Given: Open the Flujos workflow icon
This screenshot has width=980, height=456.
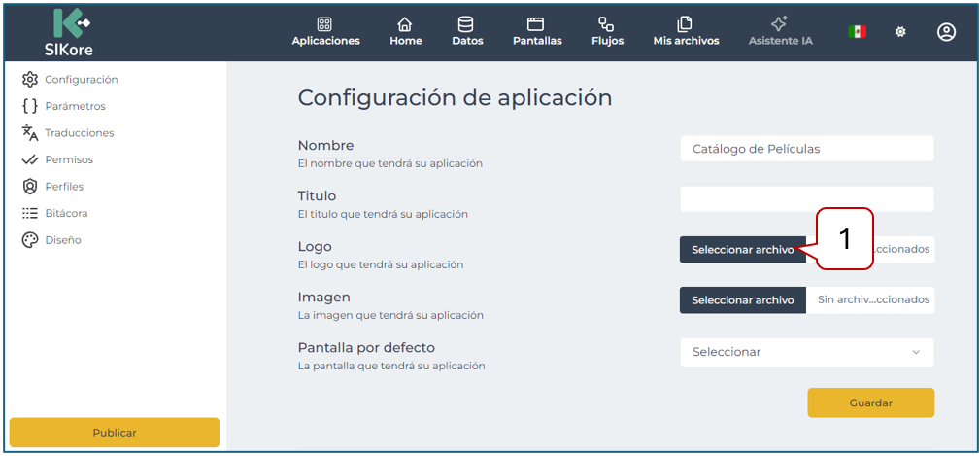Looking at the screenshot, I should [607, 25].
